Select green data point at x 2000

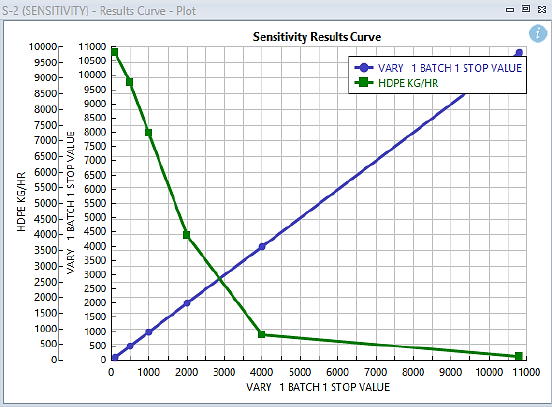pos(187,235)
